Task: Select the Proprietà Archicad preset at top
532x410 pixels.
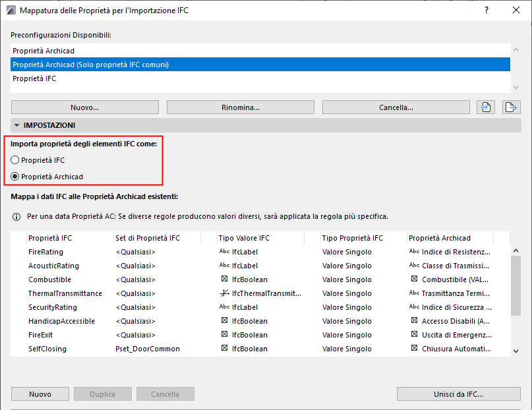Action: coord(44,51)
